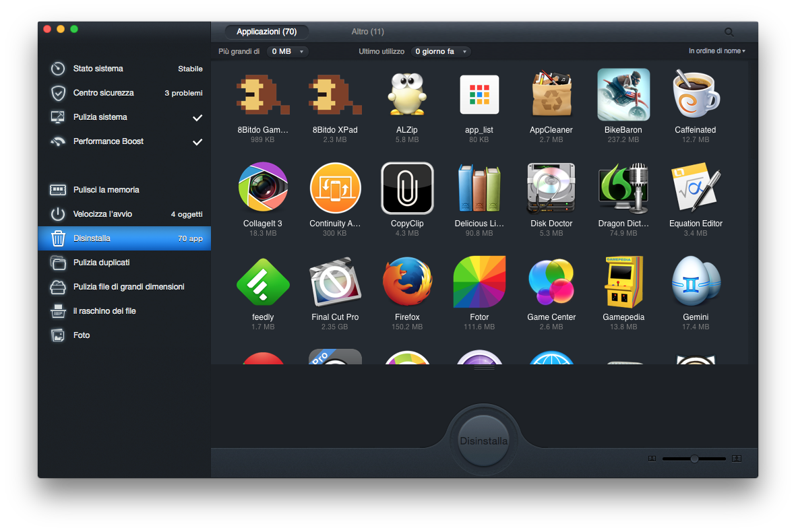Viewport: 796px width, 532px height.
Task: Select the Firefox app icon
Action: pyautogui.click(x=407, y=282)
